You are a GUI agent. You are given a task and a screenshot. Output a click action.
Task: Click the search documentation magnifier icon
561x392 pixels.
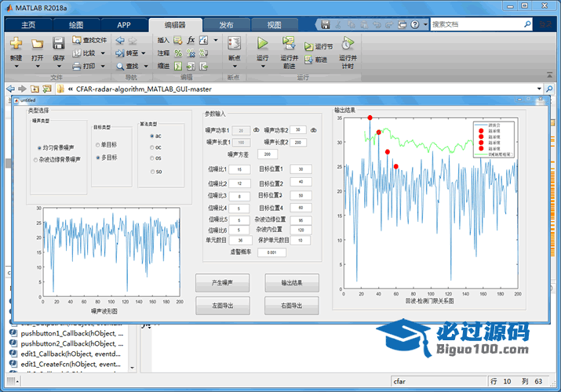526,24
